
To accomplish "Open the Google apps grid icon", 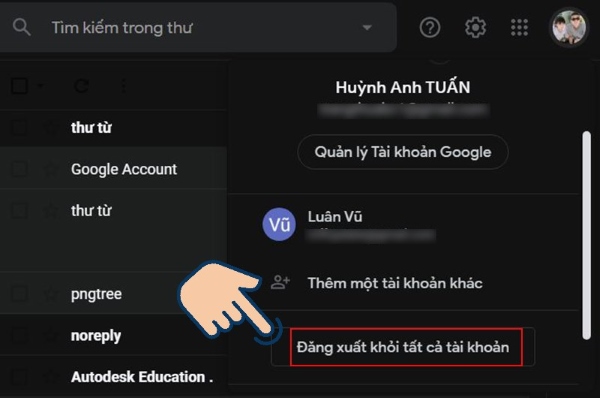I will tap(519, 28).
